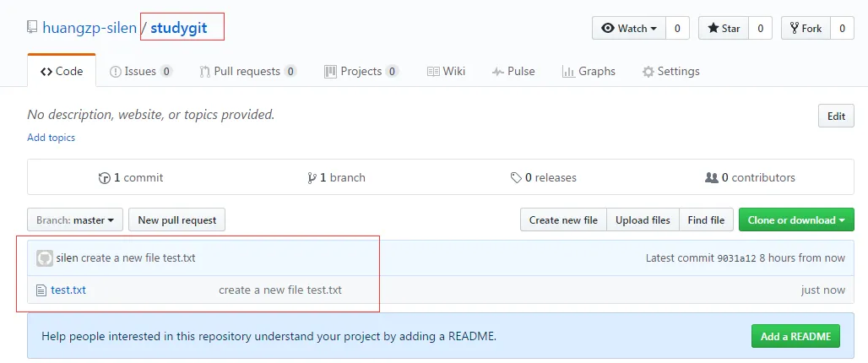Open the Pull requests tab
This screenshot has height=363, width=868.
247,72
